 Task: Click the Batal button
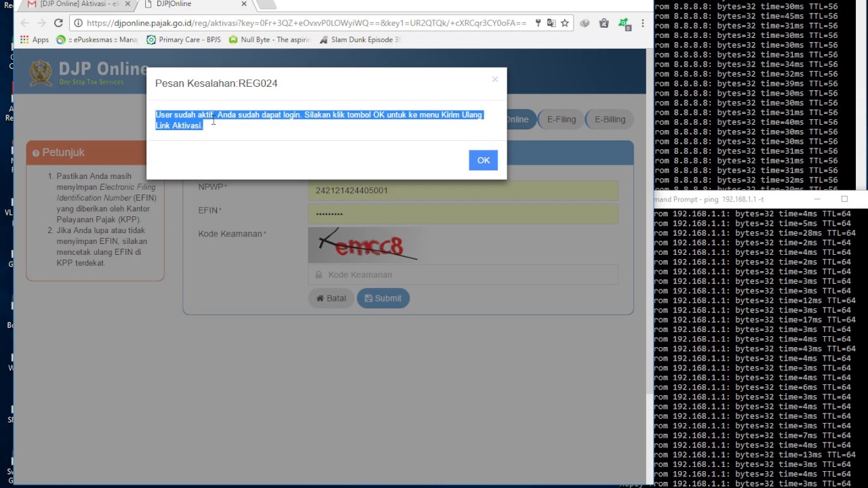click(x=331, y=298)
